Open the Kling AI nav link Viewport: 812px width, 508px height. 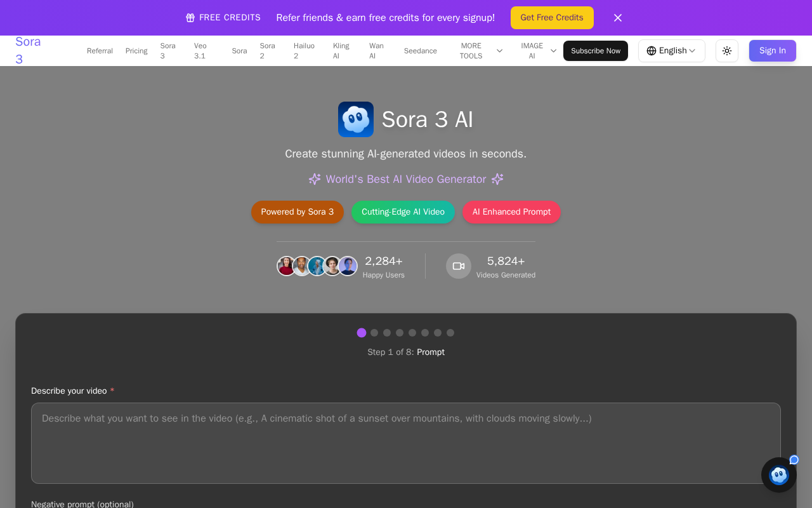(x=341, y=51)
